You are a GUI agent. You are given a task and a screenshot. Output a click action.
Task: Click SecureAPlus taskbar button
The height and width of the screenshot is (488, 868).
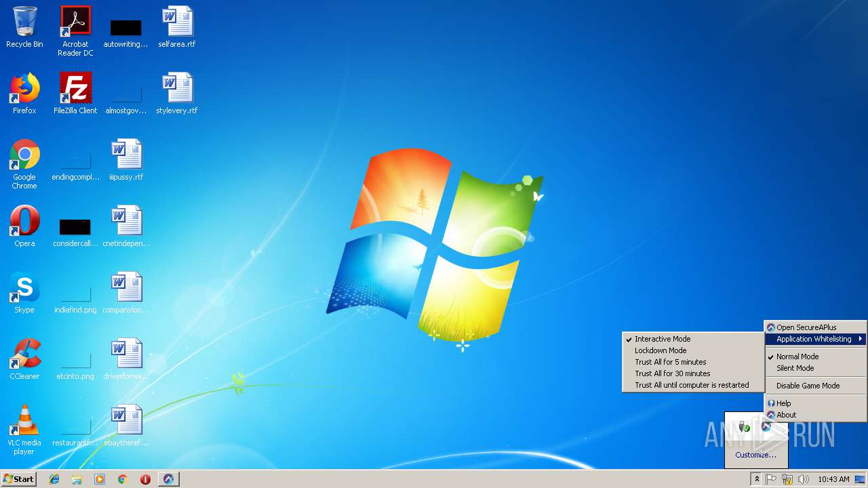point(169,479)
